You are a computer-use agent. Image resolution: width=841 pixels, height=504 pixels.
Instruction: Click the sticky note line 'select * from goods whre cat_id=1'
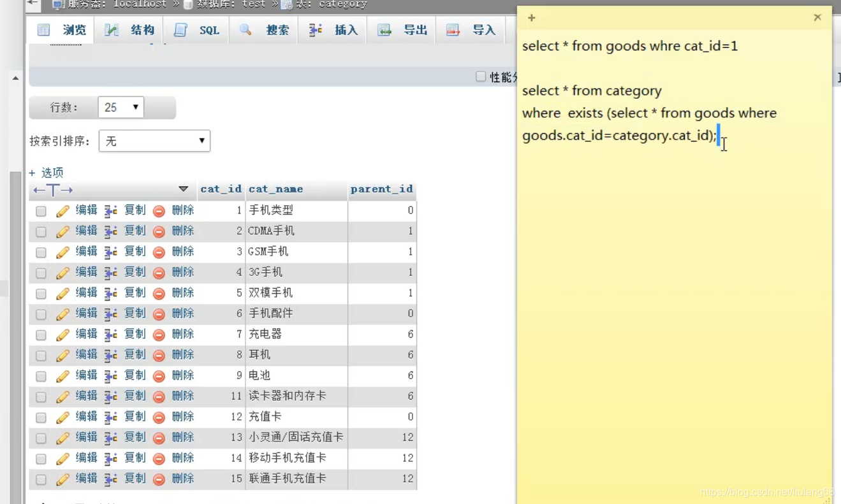point(630,46)
